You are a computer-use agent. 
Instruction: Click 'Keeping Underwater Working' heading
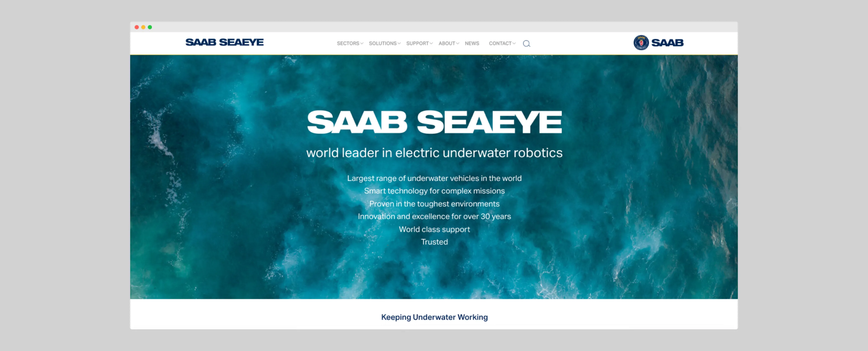point(434,317)
